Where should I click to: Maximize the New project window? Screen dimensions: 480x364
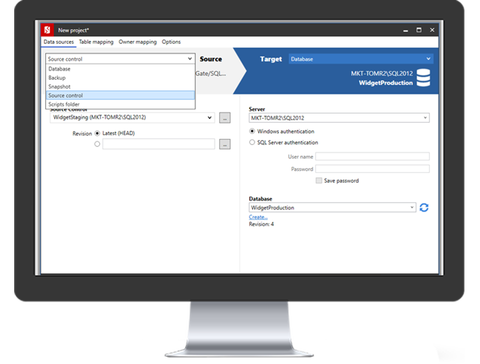tap(419, 30)
